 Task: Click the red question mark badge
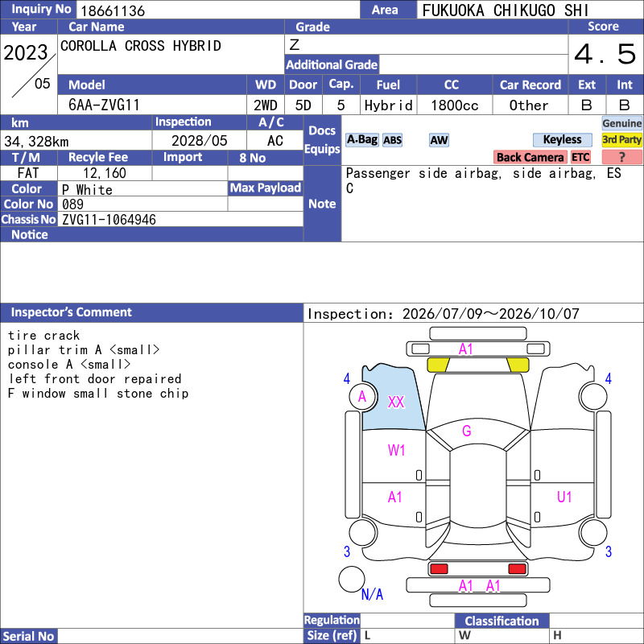[x=621, y=157]
